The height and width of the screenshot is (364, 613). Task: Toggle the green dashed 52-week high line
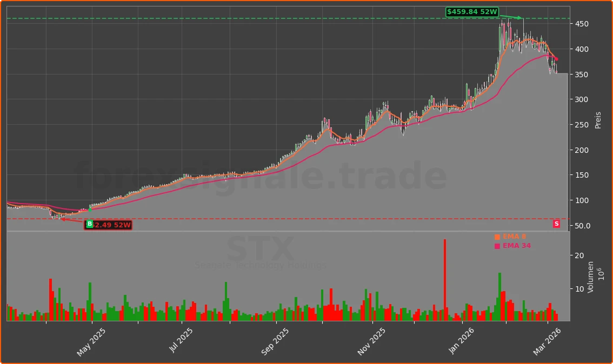pos(270,17)
